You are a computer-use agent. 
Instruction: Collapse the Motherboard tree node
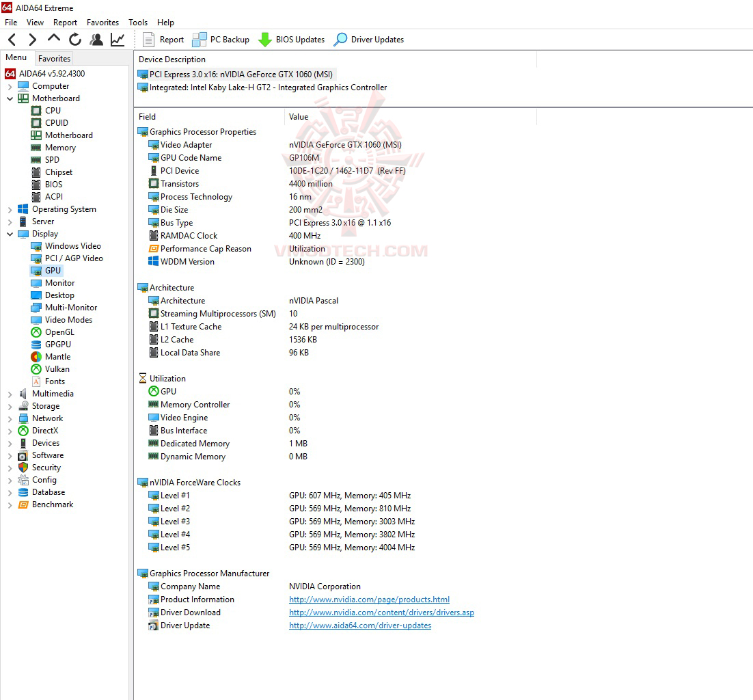[10, 98]
